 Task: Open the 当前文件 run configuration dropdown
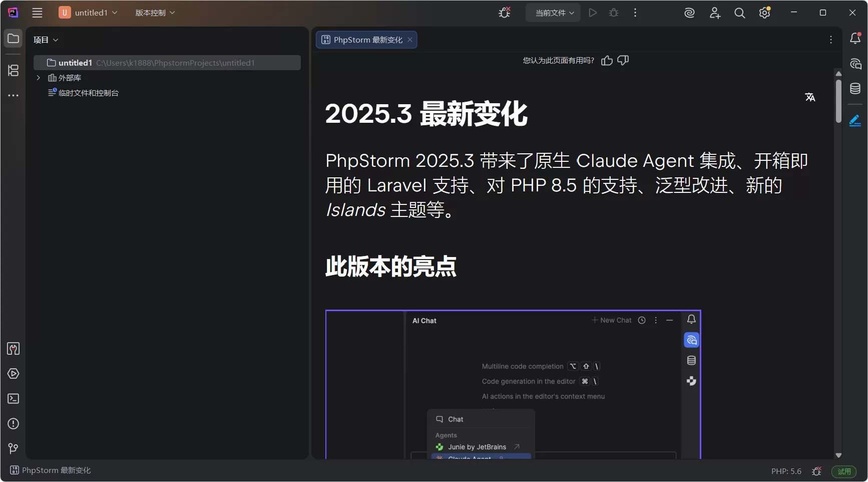[x=553, y=13]
